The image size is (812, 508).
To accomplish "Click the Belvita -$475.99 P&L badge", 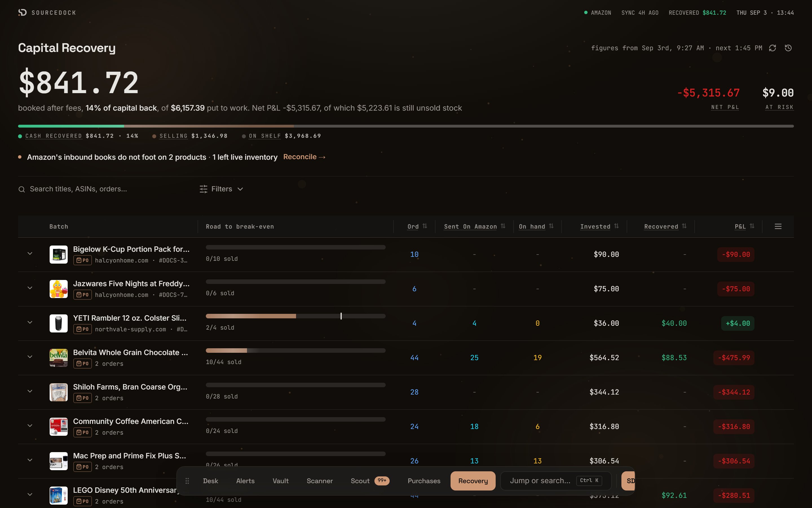I will (734, 358).
